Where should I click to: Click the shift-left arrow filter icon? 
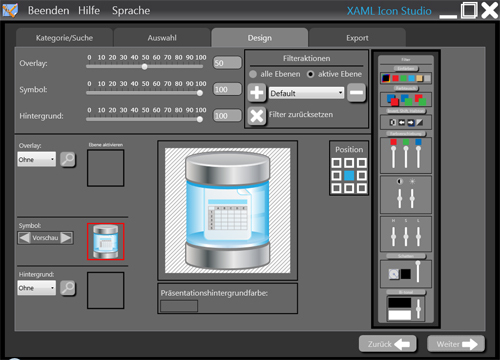tap(402, 123)
